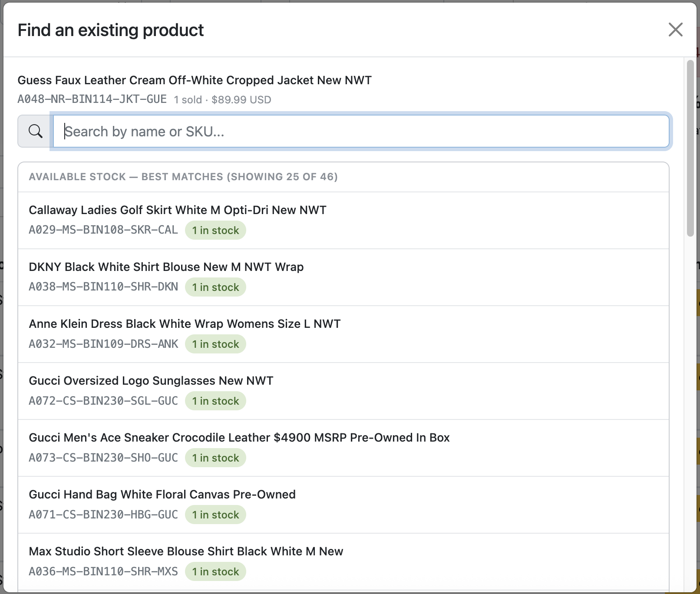Choose Gucci Hand Bag White Floral Canvas
700x594 pixels.
(x=343, y=505)
